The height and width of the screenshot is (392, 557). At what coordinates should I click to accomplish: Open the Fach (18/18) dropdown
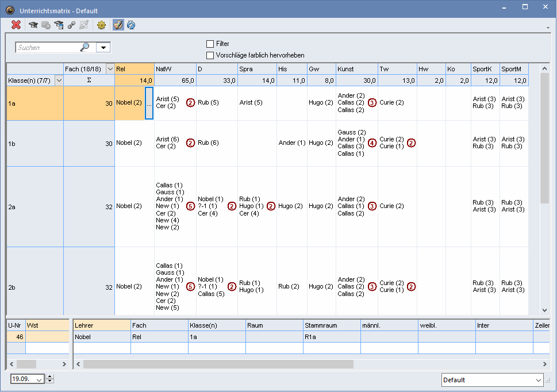click(x=110, y=69)
